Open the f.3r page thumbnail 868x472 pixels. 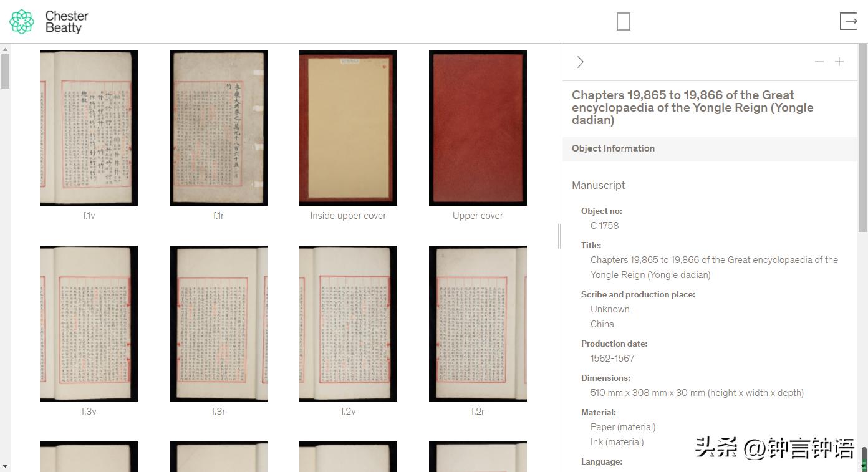218,324
